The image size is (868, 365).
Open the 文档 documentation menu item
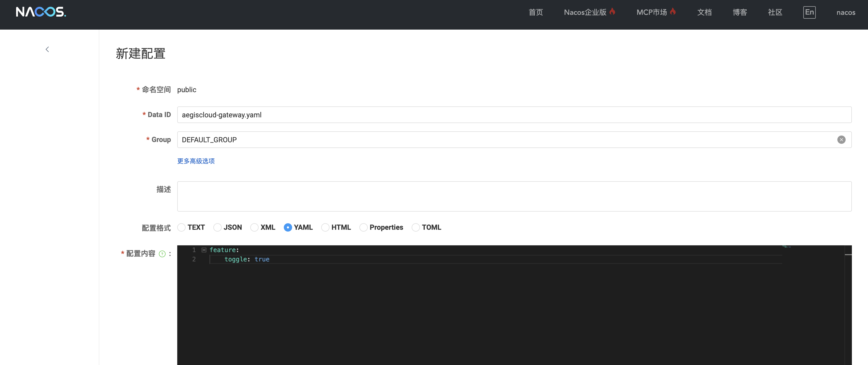[x=704, y=12]
